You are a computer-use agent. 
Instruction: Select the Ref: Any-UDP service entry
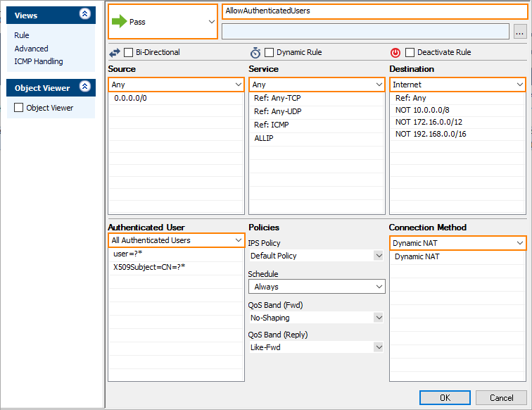(x=317, y=112)
